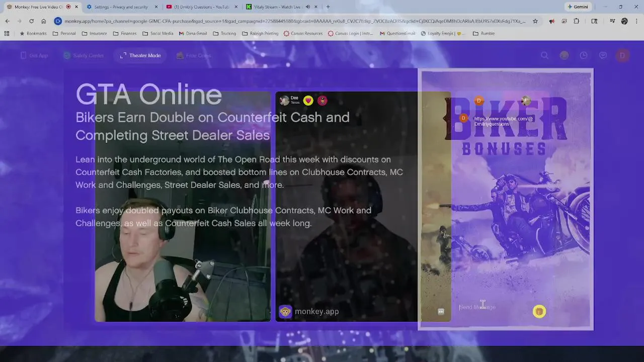Viewport: 644px width, 362px height.
Task: Open the Canvas Login bookmark
Action: pos(351,34)
